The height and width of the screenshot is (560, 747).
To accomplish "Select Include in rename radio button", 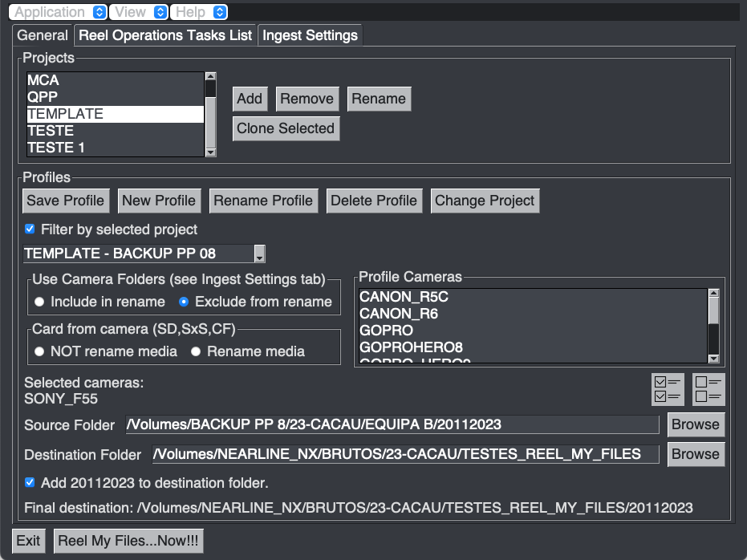I will pyautogui.click(x=39, y=302).
